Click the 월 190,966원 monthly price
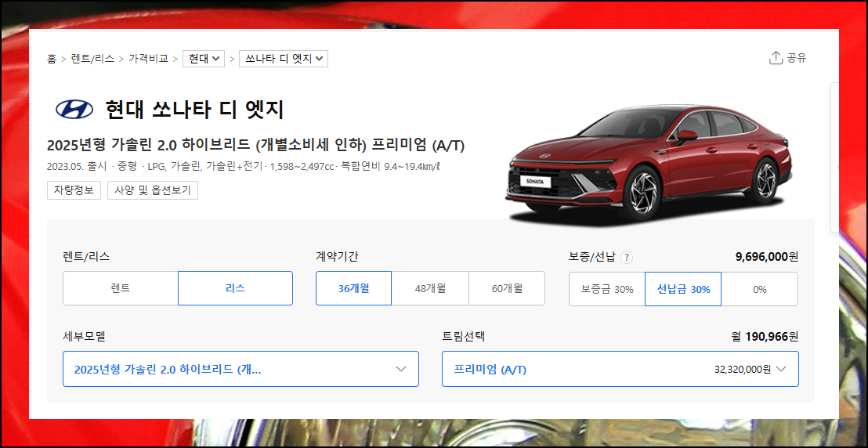Image resolution: width=868 pixels, height=448 pixels. pos(765,337)
